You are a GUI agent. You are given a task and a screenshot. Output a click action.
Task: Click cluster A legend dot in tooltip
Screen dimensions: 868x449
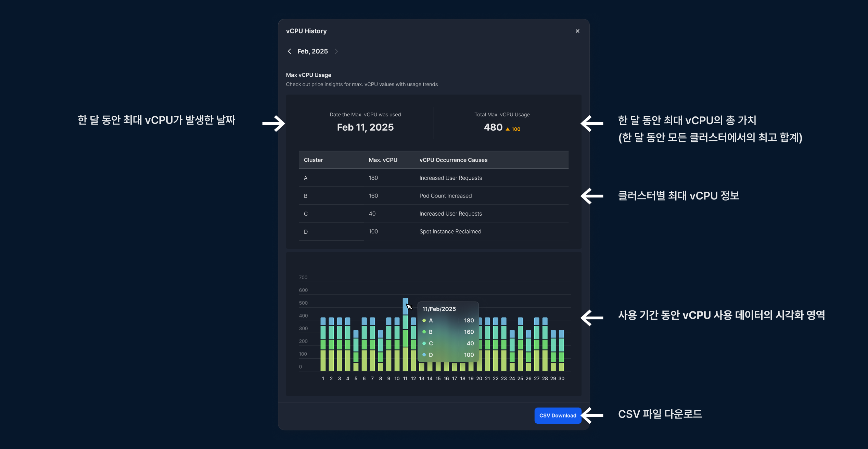[x=424, y=320]
